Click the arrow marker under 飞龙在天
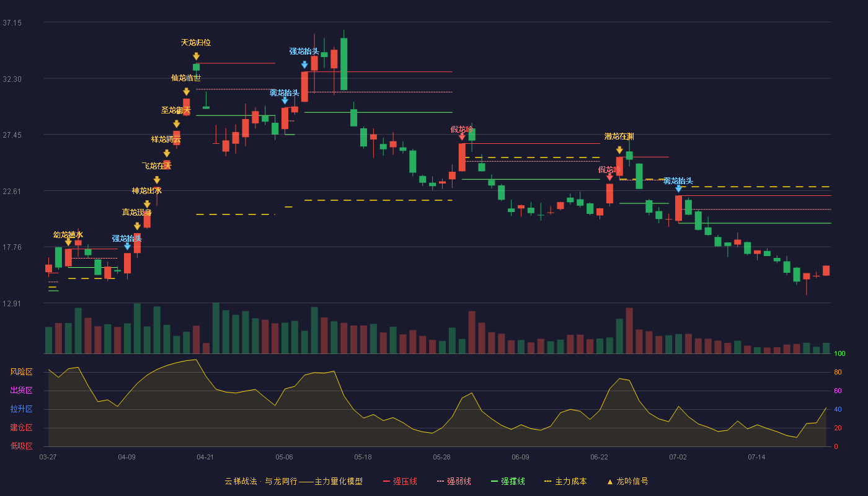The image size is (868, 496). [x=157, y=180]
